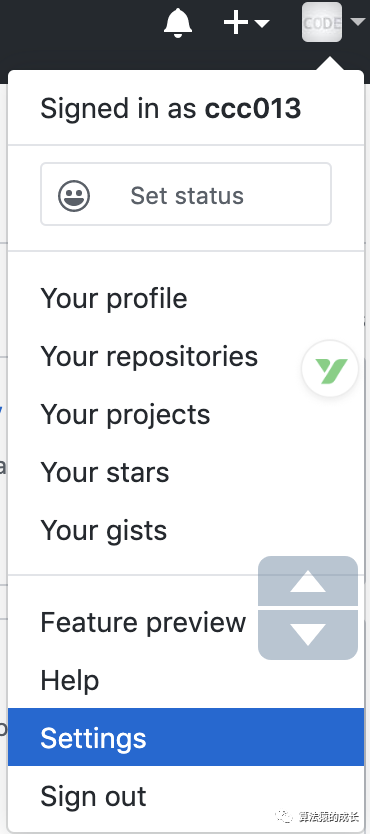Click the smiley face status icon
Viewport: 370px width, 834px height.
coord(74,196)
